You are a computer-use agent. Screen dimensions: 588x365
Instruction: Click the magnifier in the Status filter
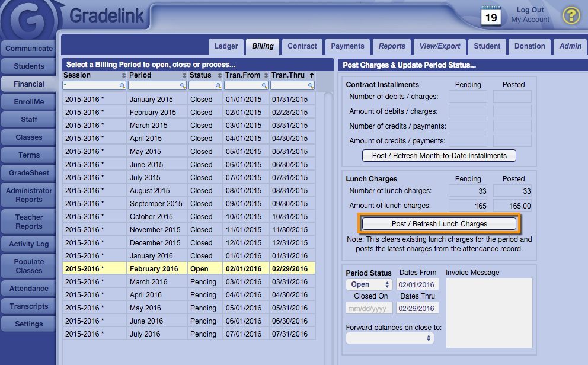click(218, 86)
